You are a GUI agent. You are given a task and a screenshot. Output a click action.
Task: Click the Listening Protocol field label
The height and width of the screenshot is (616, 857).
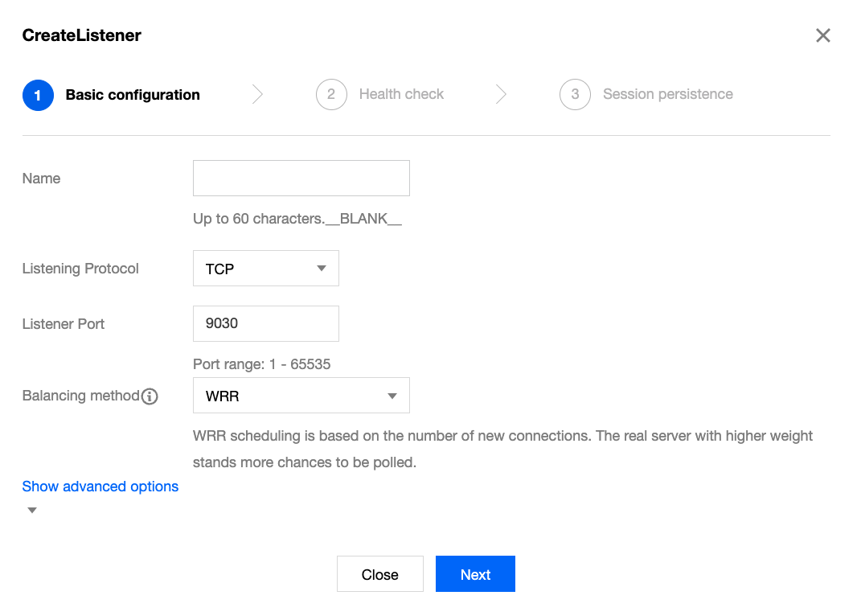[80, 269]
